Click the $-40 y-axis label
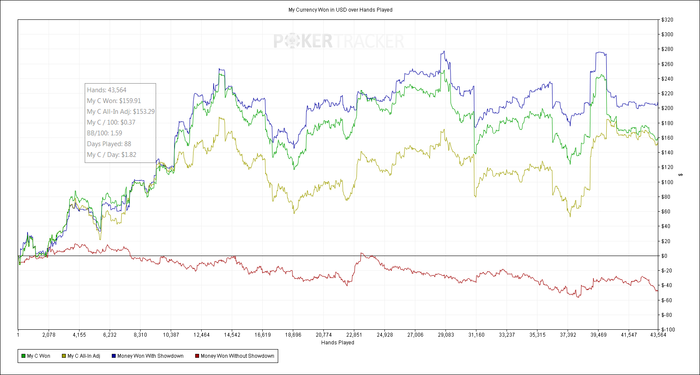 point(667,285)
